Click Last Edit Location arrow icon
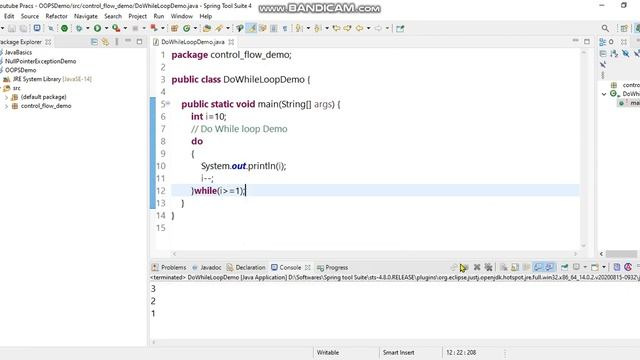The image size is (640, 360). click(336, 28)
